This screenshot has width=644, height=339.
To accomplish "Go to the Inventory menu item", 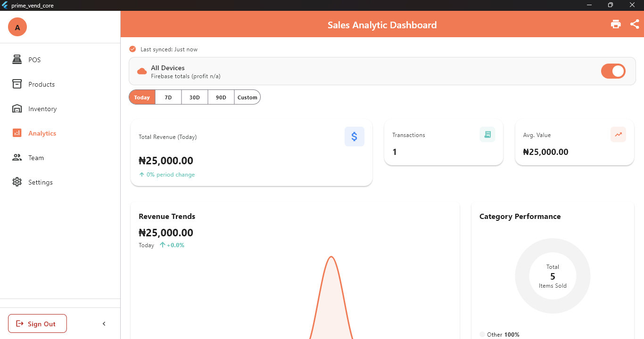I will [x=60, y=109].
